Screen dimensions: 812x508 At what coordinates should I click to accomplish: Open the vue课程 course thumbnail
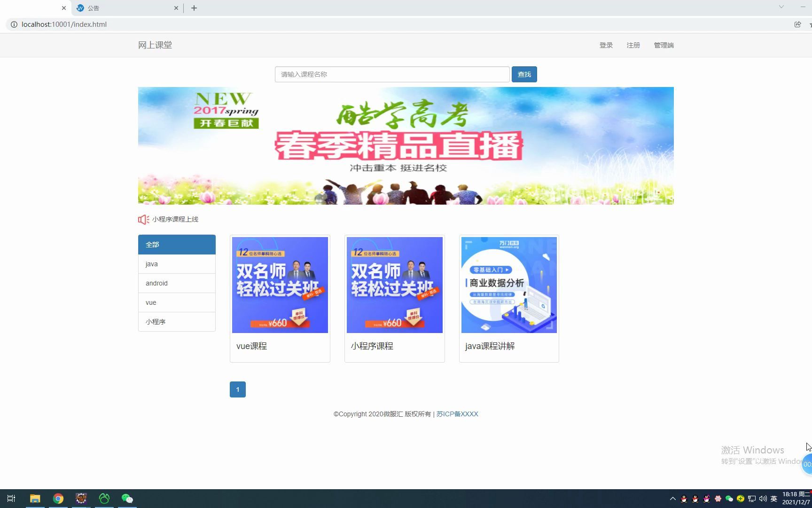[x=280, y=285]
